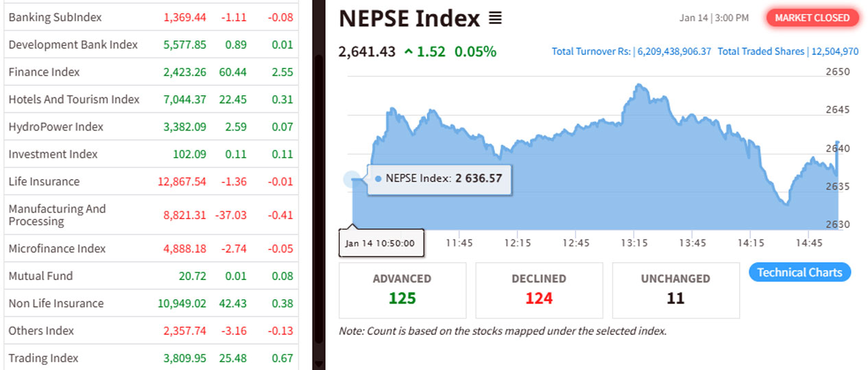The image size is (868, 370).
Task: Open the Technical Charts button
Action: click(799, 273)
